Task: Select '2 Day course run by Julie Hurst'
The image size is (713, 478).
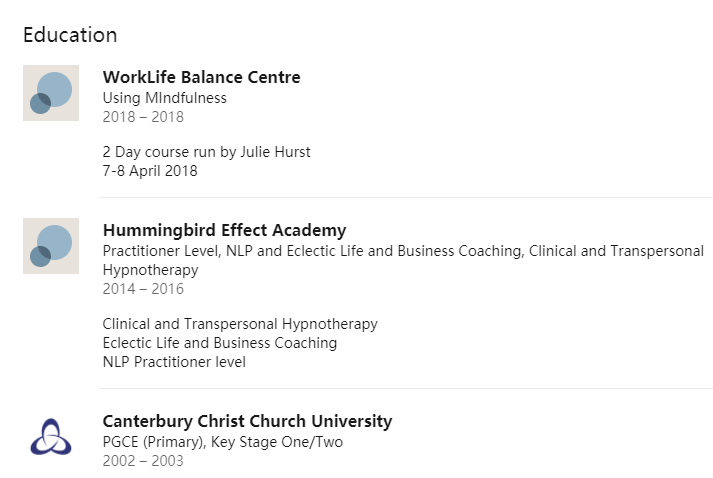Action: [206, 152]
